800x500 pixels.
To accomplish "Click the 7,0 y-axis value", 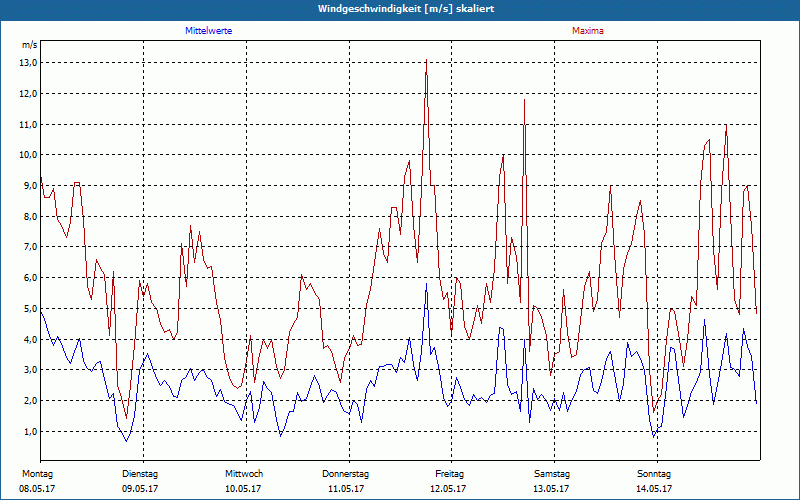I will click(x=31, y=247).
